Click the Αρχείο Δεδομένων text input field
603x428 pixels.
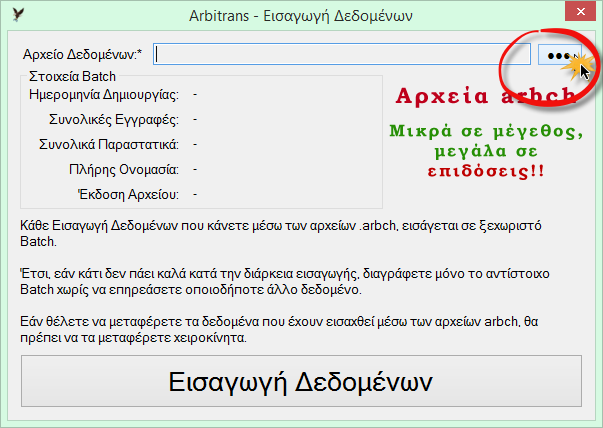coord(342,54)
